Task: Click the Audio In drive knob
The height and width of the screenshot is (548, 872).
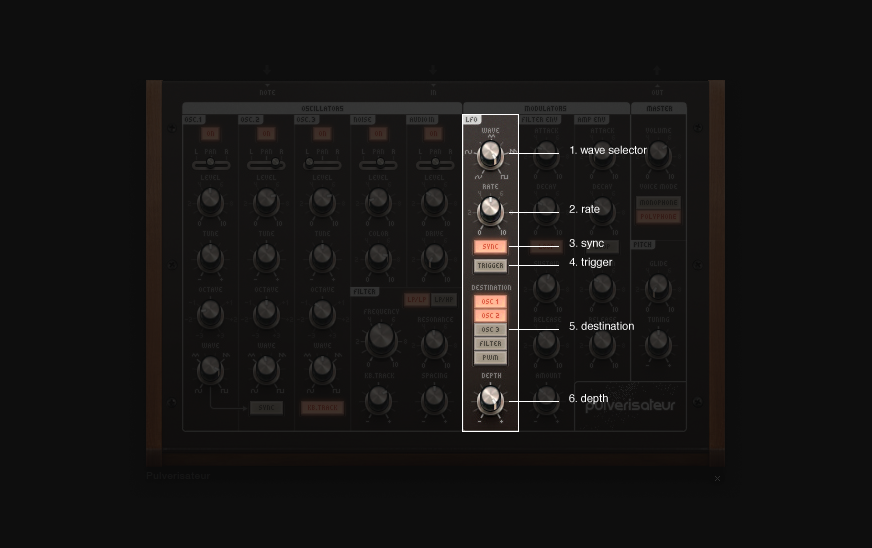Action: 434,256
